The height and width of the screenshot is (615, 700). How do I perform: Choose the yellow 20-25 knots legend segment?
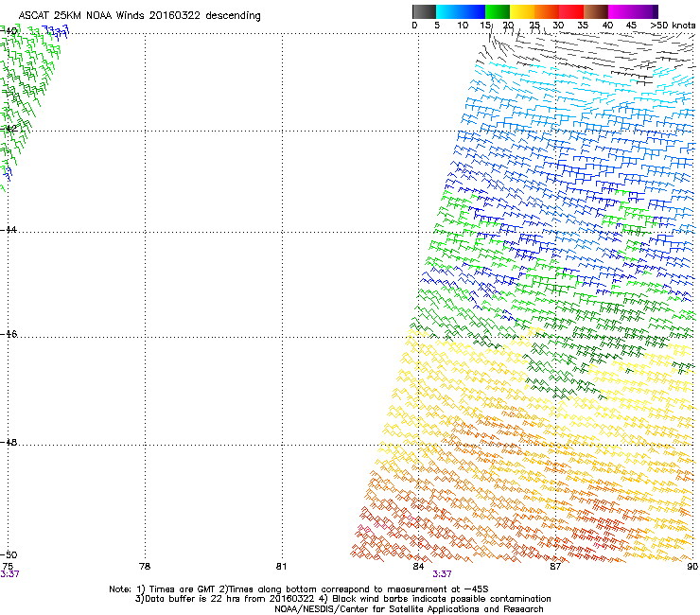[x=522, y=11]
